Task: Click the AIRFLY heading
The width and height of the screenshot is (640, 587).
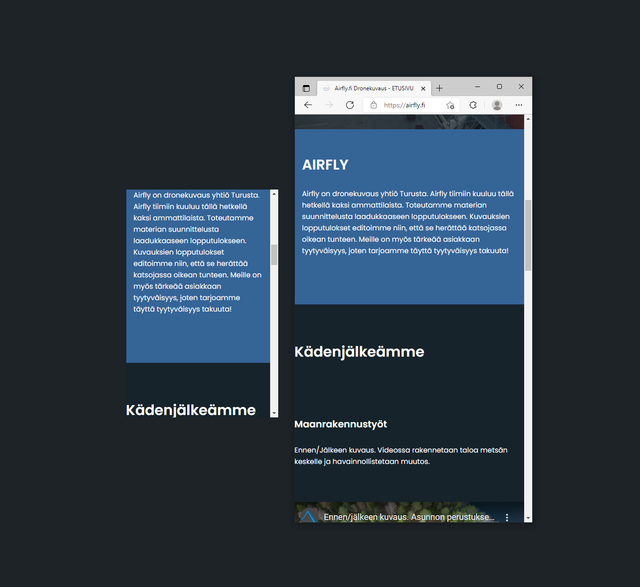Action: coord(325,165)
